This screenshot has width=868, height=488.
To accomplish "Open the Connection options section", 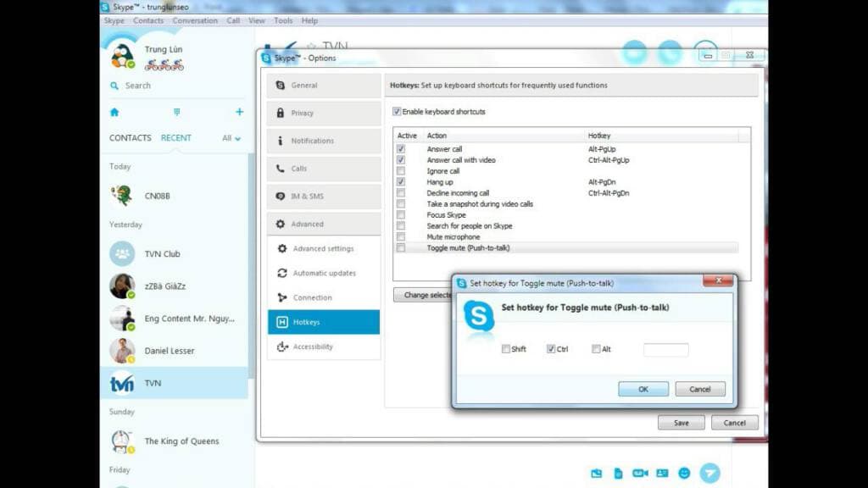I will [324, 297].
